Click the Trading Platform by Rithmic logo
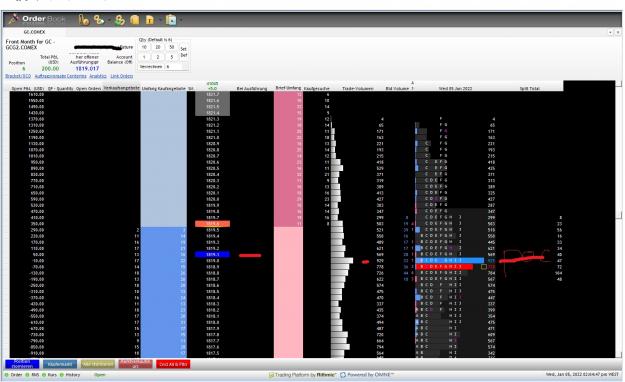This screenshot has height=382, width=625. point(303,375)
